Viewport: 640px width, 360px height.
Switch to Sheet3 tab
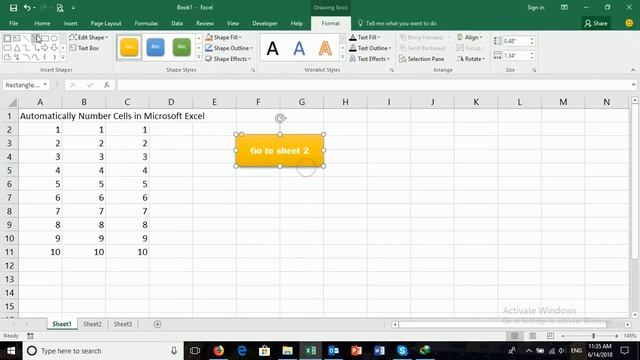(x=122, y=324)
